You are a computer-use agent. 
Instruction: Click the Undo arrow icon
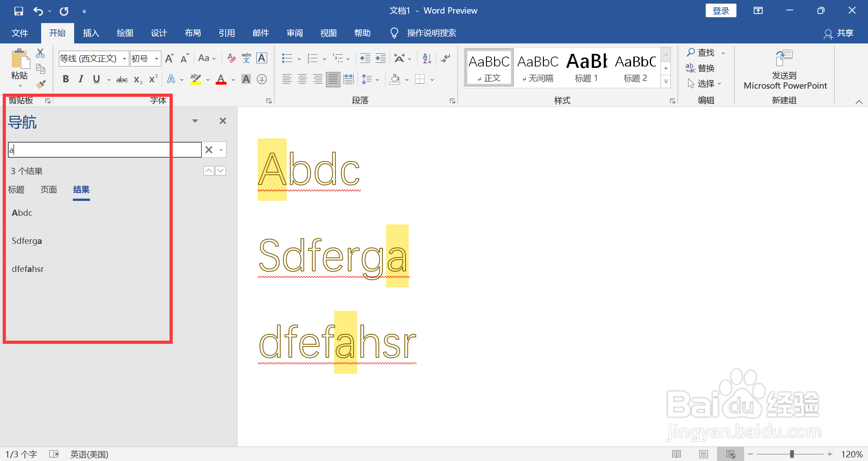(38, 11)
